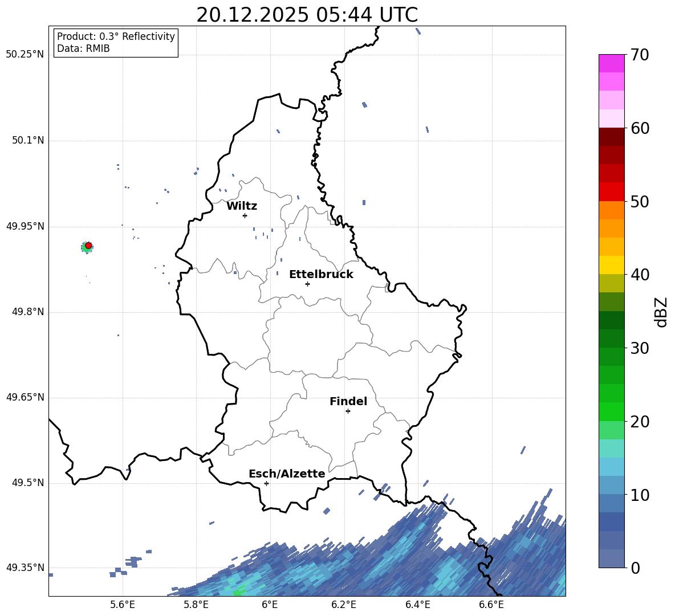Click the colorbar tick label 70
Viewport: 675px width, 616px height.
pos(640,55)
